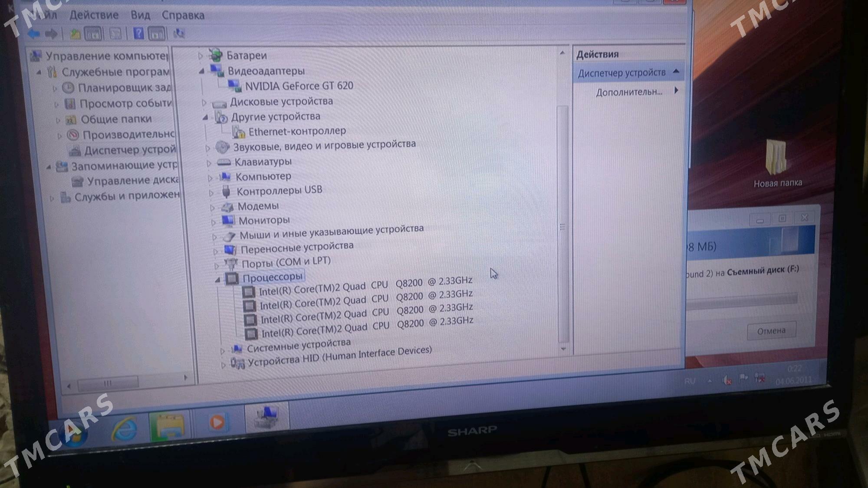
Task: Open the Действие menu
Action: (94, 15)
